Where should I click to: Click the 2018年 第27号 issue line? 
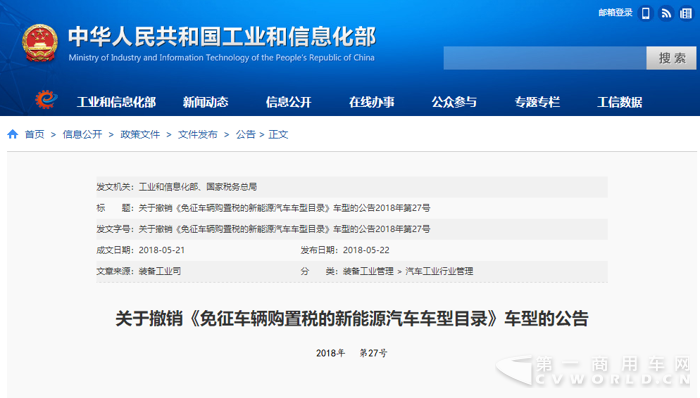point(351,353)
